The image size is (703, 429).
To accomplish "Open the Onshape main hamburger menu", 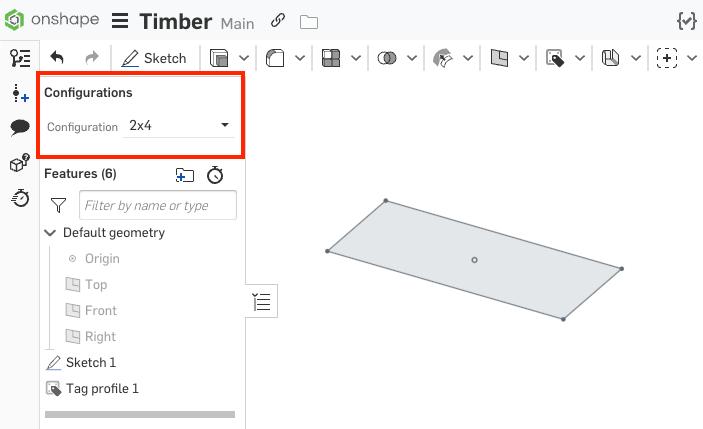I will (x=120, y=22).
